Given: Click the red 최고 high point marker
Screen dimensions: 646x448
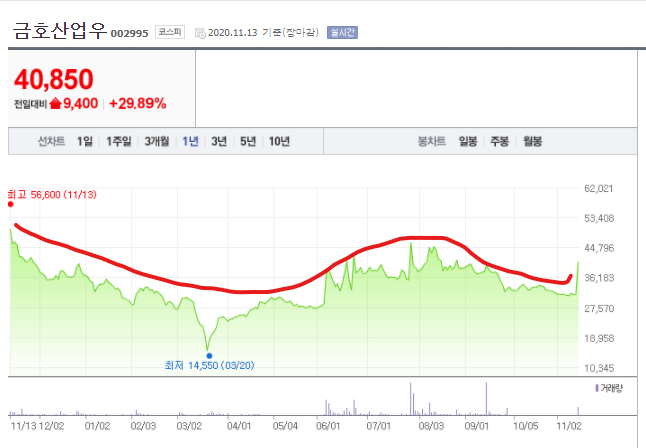Looking at the screenshot, I should coord(11,204).
